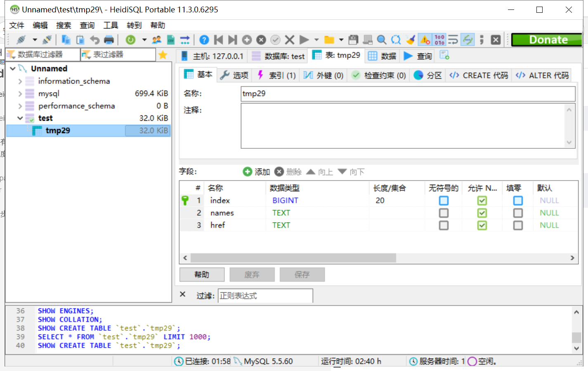Click the green Donate button
The height and width of the screenshot is (371, 588).
coord(547,40)
